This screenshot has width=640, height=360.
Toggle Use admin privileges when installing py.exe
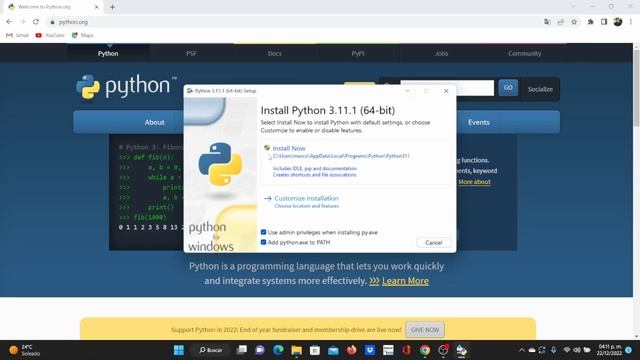[263, 232]
